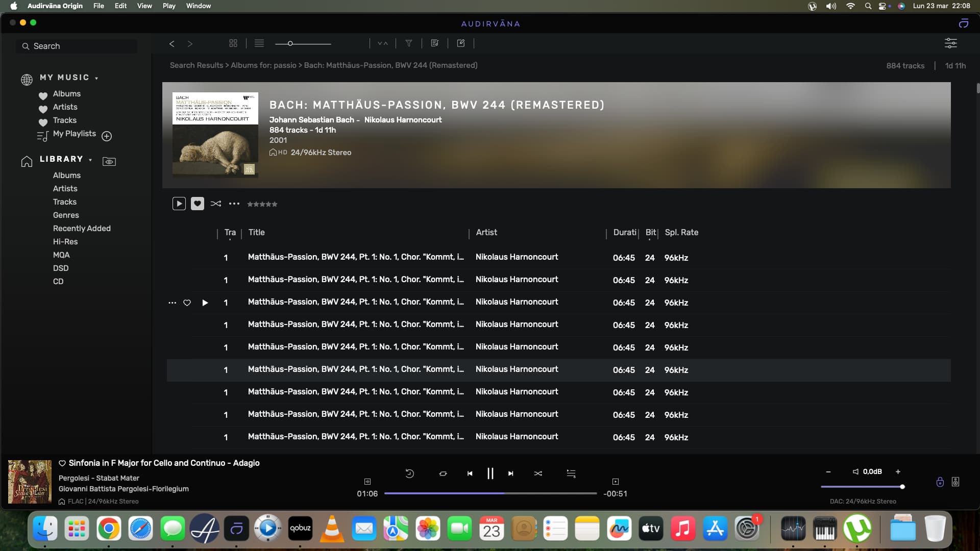The height and width of the screenshot is (551, 980).
Task: Open the sort order chevrons
Action: 383,43
